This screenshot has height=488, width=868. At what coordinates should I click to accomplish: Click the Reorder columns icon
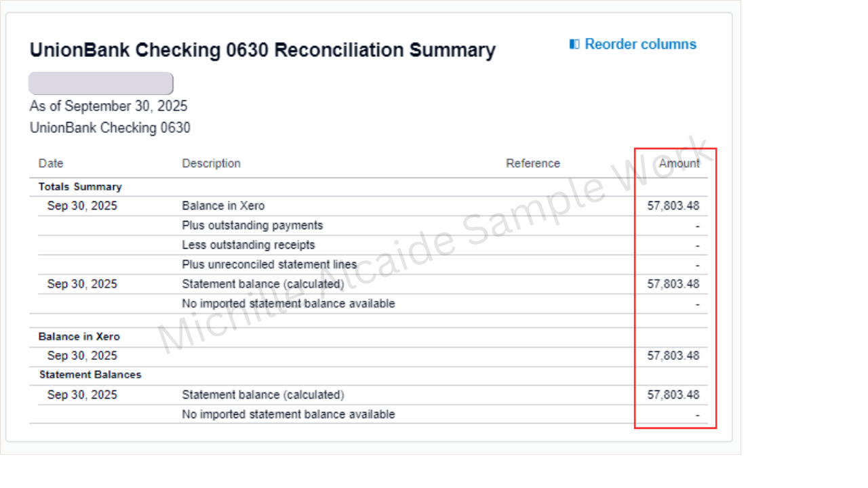[x=574, y=44]
